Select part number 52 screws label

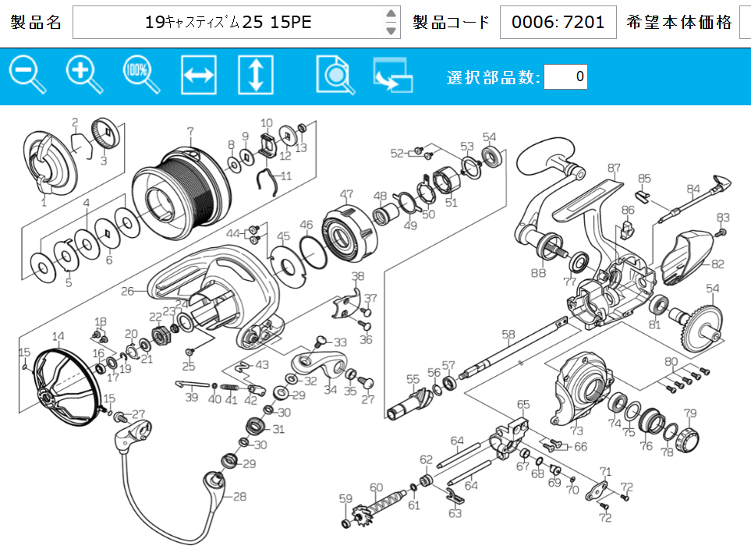397,153
